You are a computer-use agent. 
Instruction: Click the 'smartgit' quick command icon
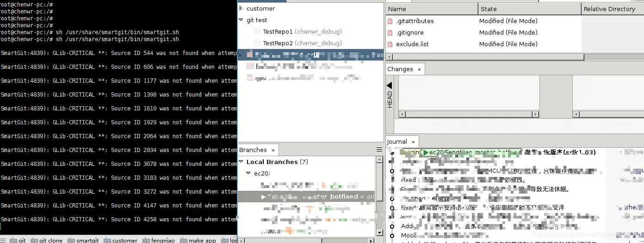pos(71,240)
